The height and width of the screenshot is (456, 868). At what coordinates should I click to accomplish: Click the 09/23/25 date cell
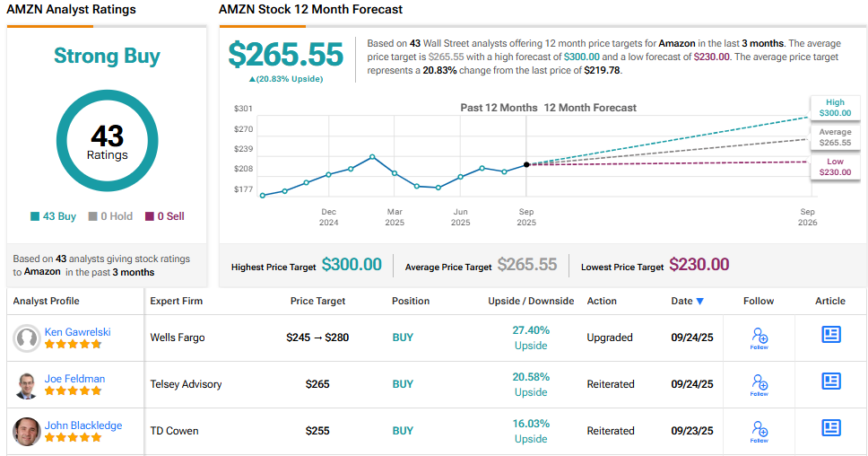[692, 431]
